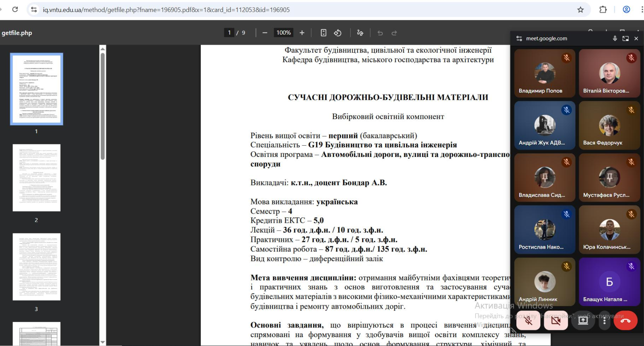Click the zoom percentage 100% field
644x346 pixels.
coord(283,33)
